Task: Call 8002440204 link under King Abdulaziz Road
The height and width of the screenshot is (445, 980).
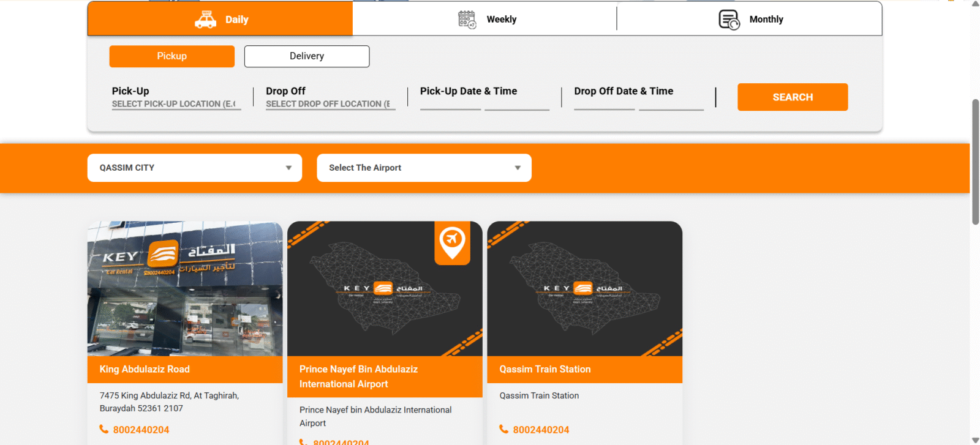Action: [141, 430]
